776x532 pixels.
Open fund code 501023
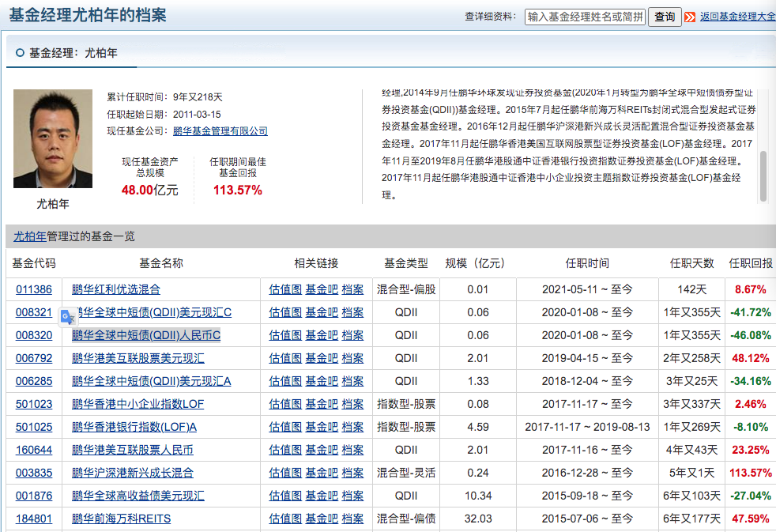[34, 404]
